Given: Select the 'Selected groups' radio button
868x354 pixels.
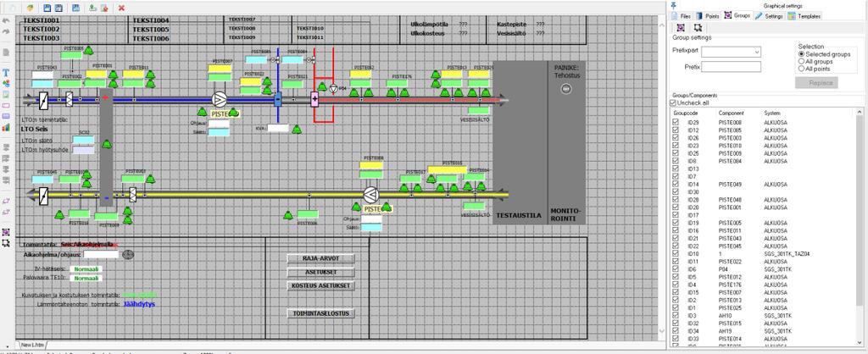Looking at the screenshot, I should 801,54.
